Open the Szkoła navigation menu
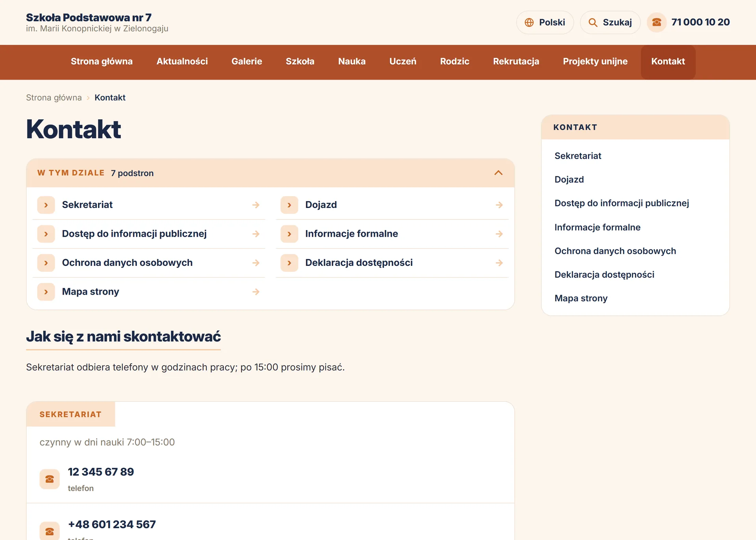The width and height of the screenshot is (756, 540). point(300,61)
